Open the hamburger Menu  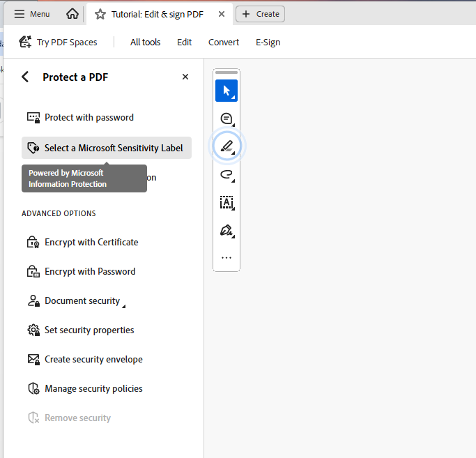31,14
